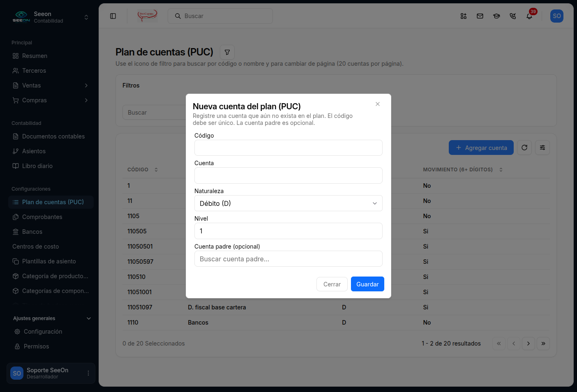The height and width of the screenshot is (392, 577).
Task: Click the Cerrar button
Action: point(332,284)
